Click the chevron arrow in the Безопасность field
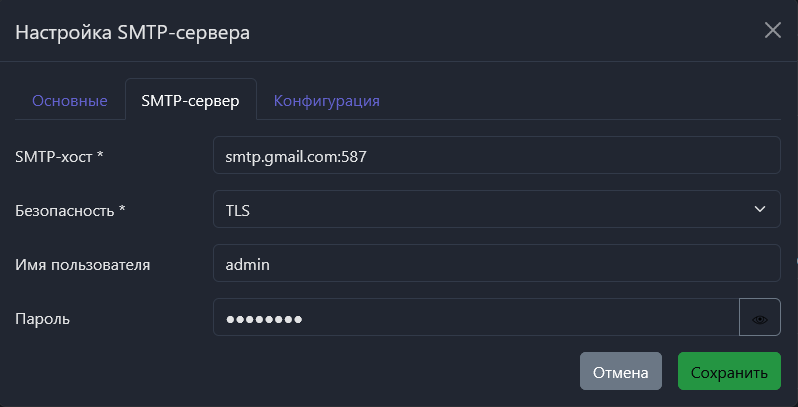 point(759,209)
